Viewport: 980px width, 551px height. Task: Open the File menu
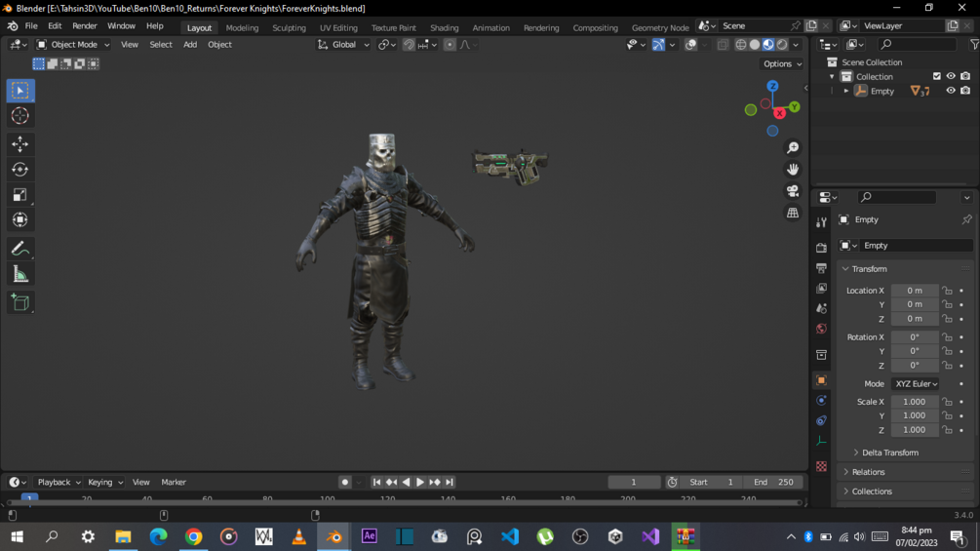(31, 26)
